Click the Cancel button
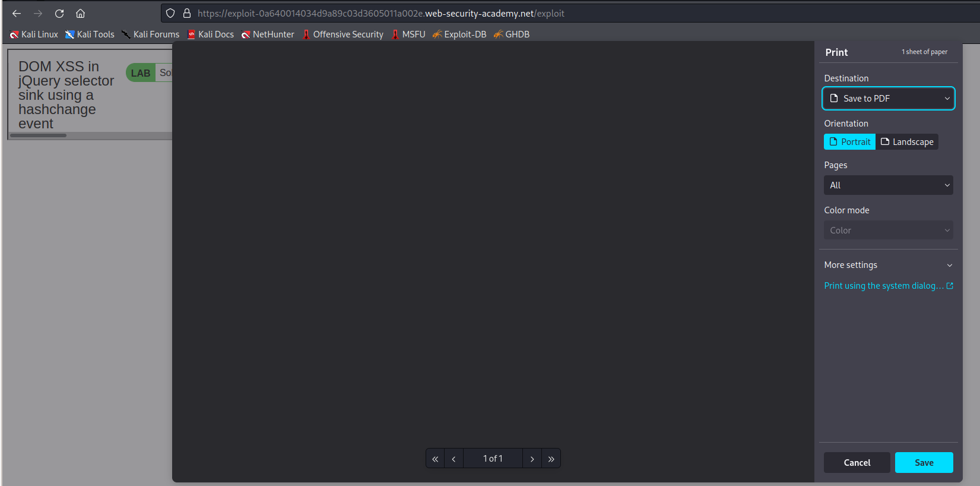 pos(857,463)
